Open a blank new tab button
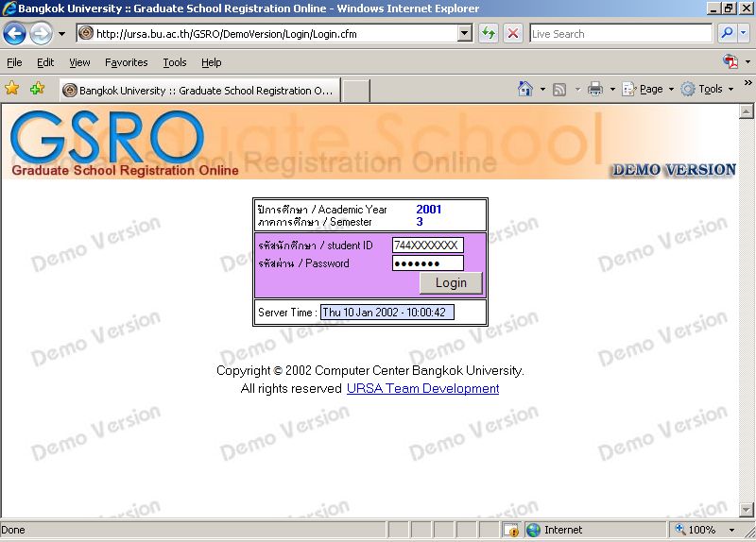Viewport: 756px width, 542px height. point(356,91)
